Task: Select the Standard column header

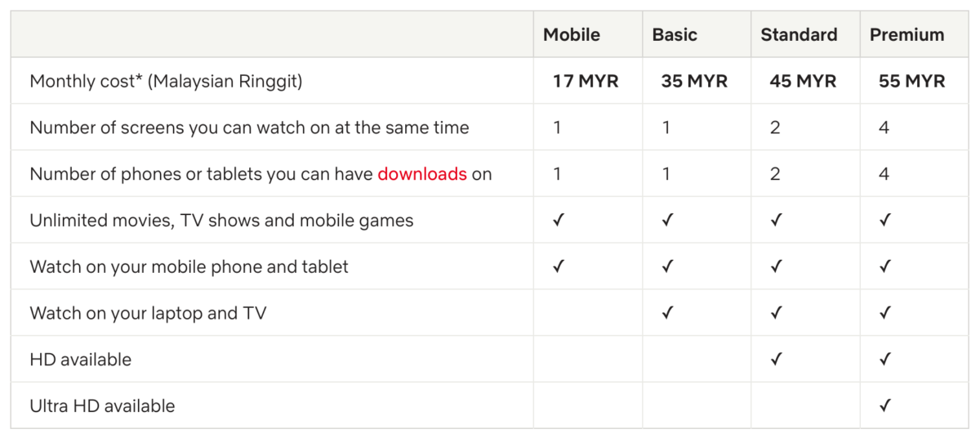Action: [799, 35]
